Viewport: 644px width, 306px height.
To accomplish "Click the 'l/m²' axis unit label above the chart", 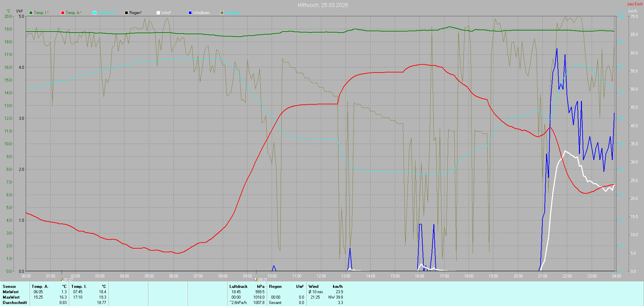I will click(19, 11).
